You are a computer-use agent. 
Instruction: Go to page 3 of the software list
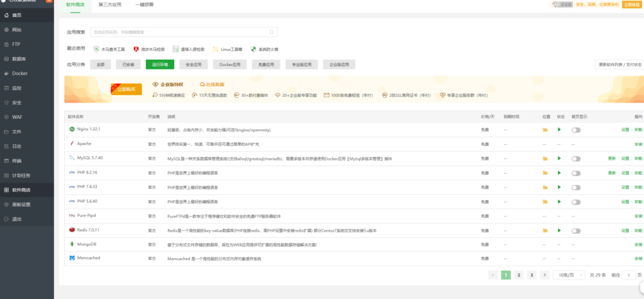[x=531, y=275]
